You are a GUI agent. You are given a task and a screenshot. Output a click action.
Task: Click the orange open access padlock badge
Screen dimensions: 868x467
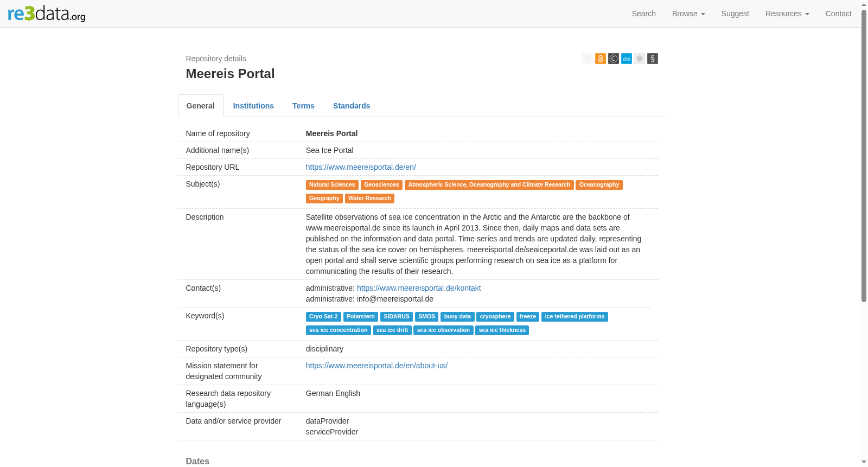601,59
